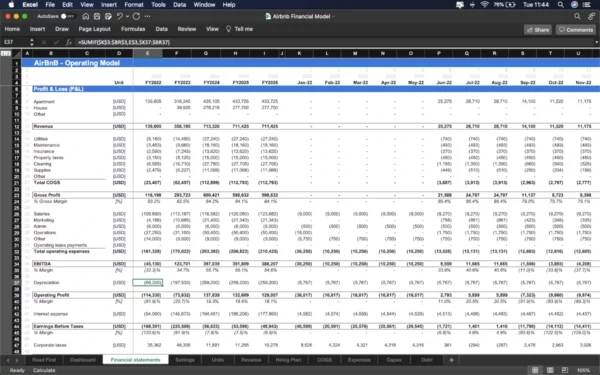Click the save-as edit icon beside Save
Image resolution: width=600 pixels, height=375 pixels.
pyautogui.click(x=108, y=16)
